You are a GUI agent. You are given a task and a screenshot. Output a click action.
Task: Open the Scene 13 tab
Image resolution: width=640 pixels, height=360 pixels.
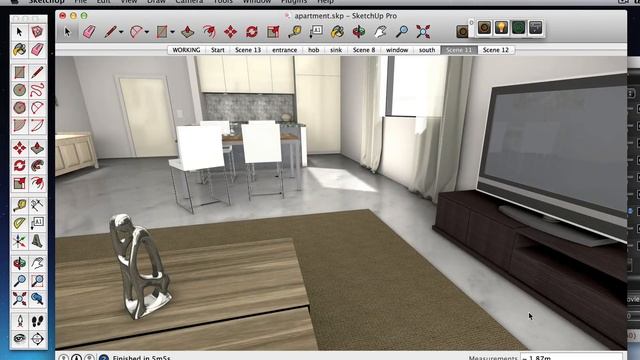tap(248, 50)
